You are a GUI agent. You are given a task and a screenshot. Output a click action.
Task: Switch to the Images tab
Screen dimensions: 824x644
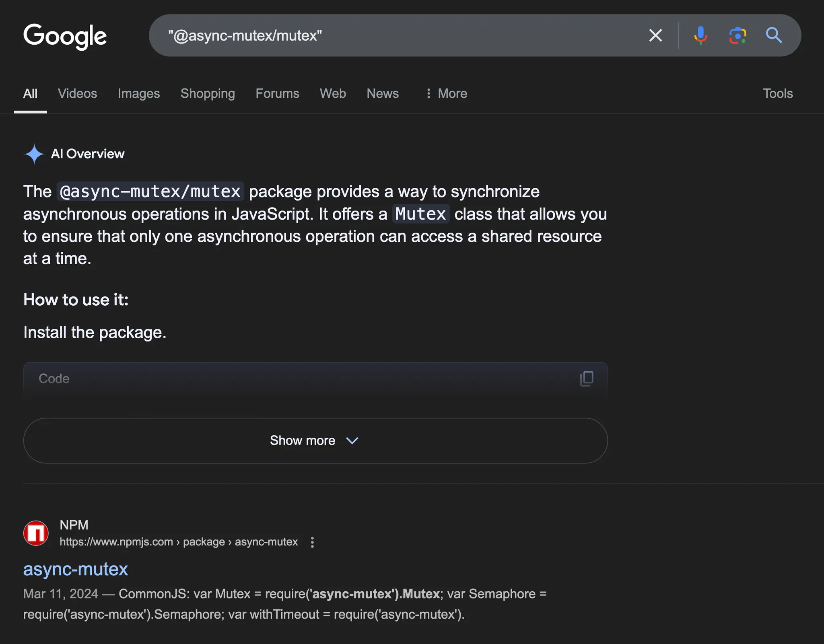click(139, 93)
